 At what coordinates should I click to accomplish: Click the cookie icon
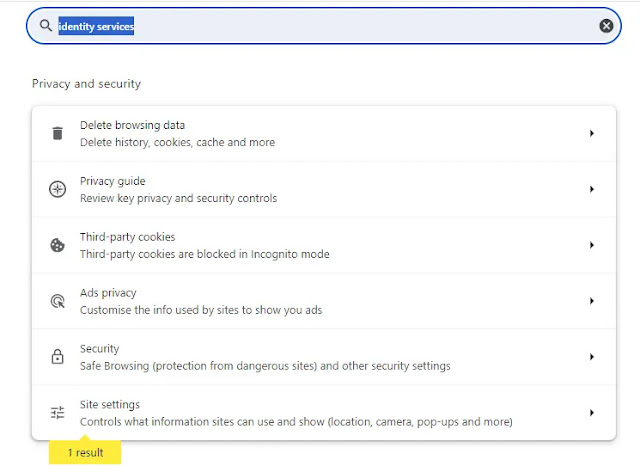click(58, 245)
